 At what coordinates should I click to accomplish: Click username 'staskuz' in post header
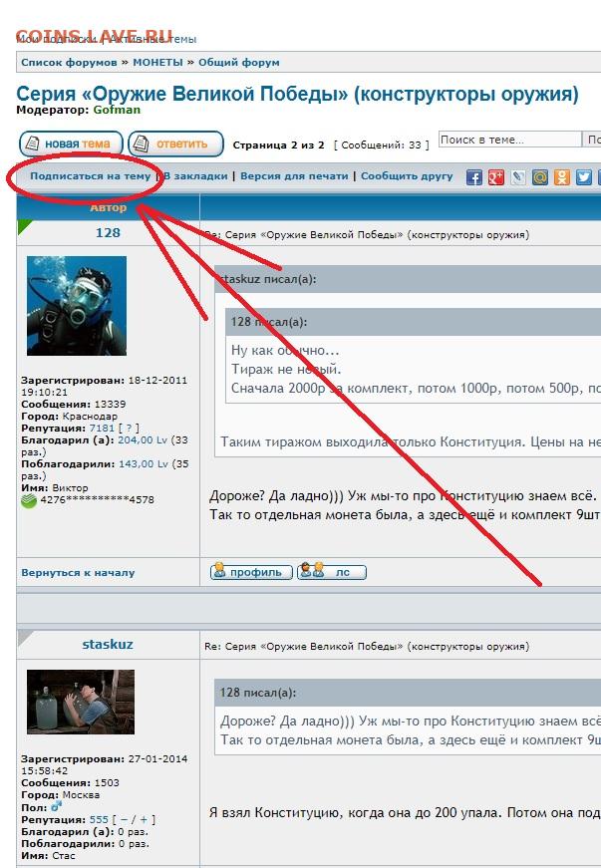(108, 645)
